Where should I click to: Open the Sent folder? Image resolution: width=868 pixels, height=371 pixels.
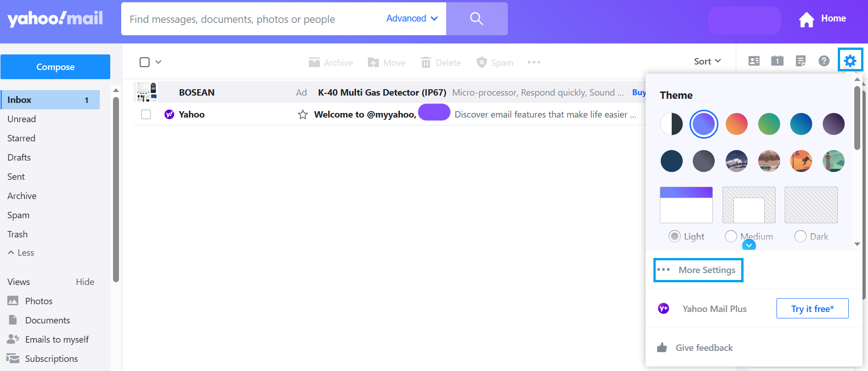click(x=16, y=177)
